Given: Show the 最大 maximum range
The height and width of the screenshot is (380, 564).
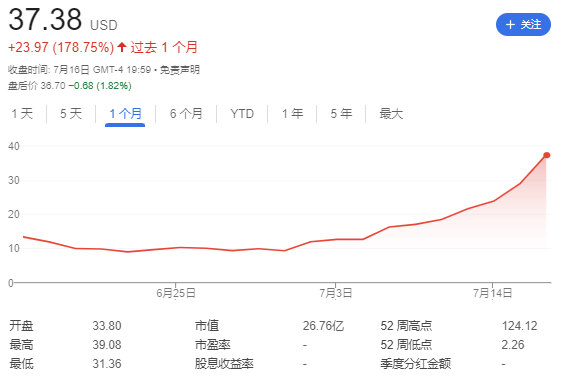Looking at the screenshot, I should point(391,114).
